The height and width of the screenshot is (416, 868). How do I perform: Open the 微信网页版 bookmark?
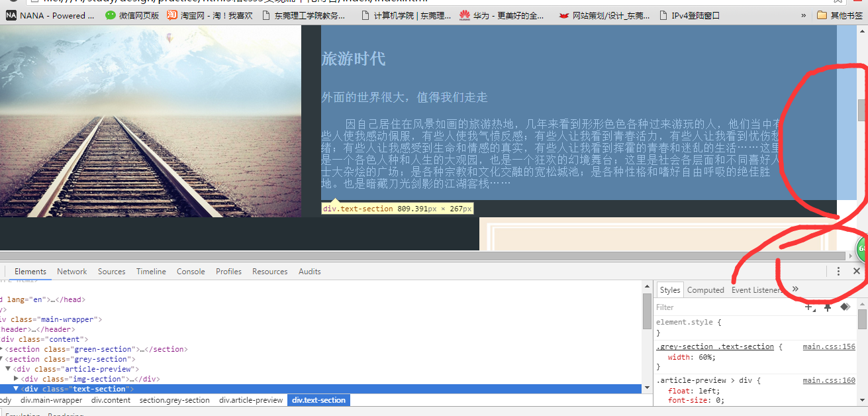(132, 15)
